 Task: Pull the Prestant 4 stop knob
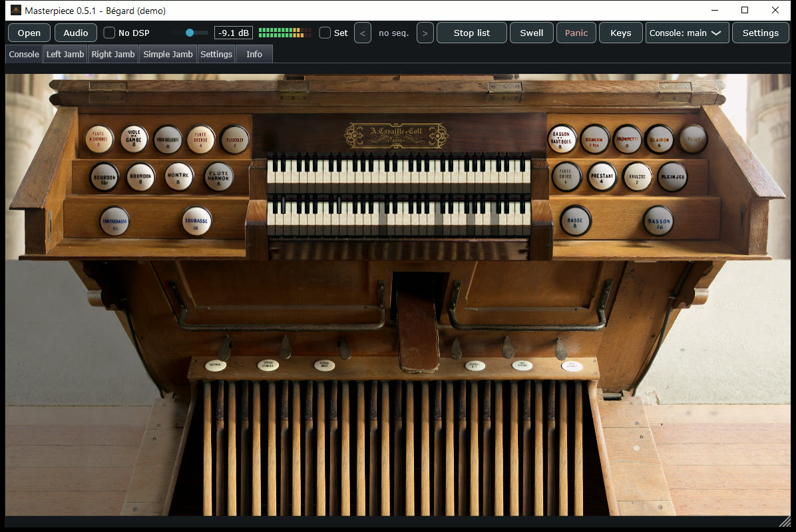coord(602,176)
